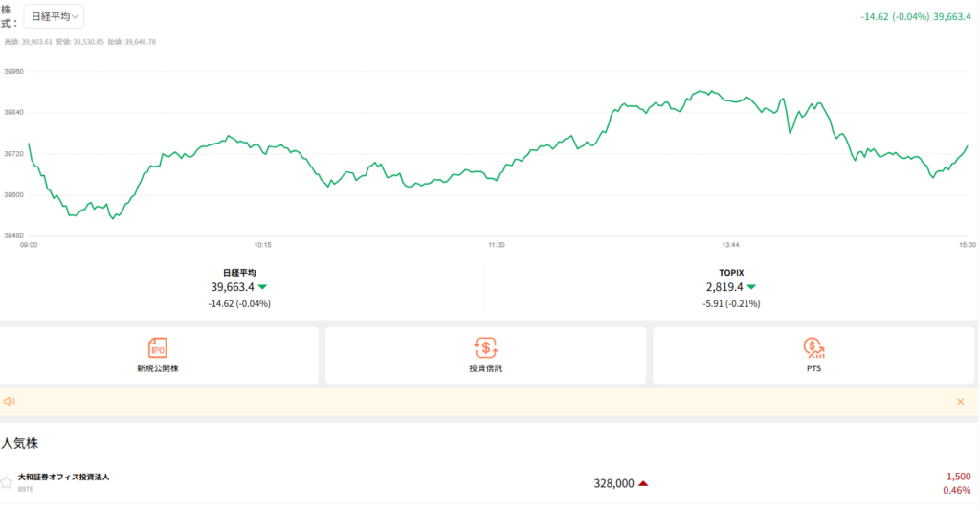This screenshot has height=511, width=980.
Task: Open the PTS trading icon
Action: 813,347
